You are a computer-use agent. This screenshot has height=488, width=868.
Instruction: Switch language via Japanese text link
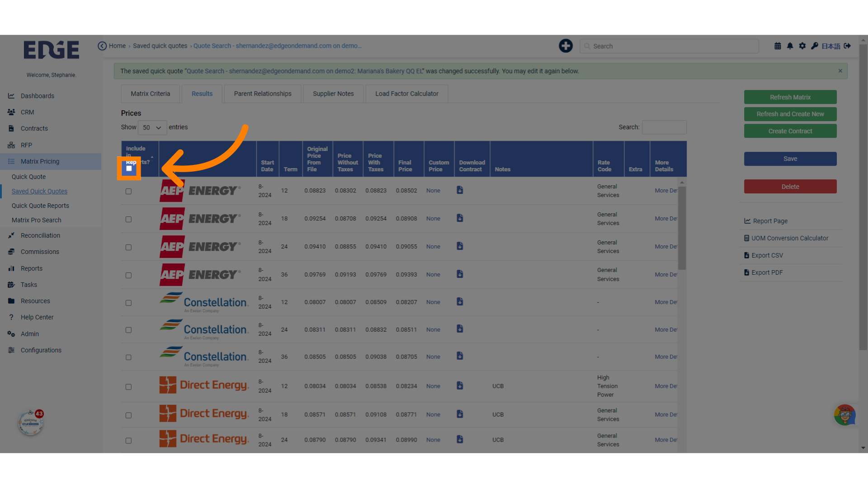[831, 46]
